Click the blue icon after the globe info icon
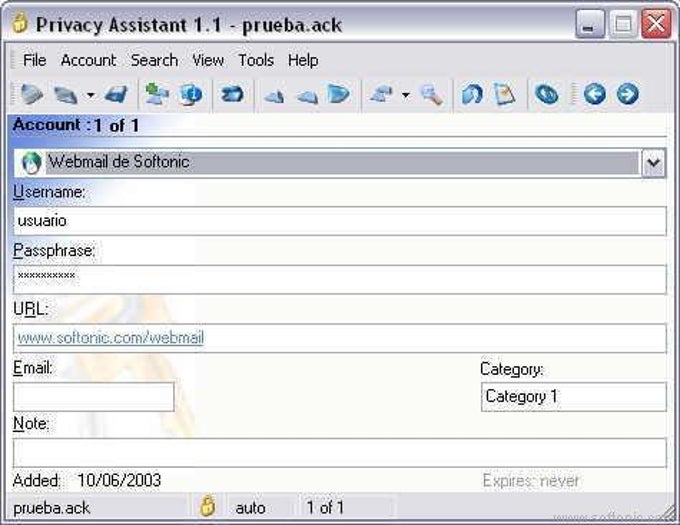The width and height of the screenshot is (680, 525). point(232,94)
